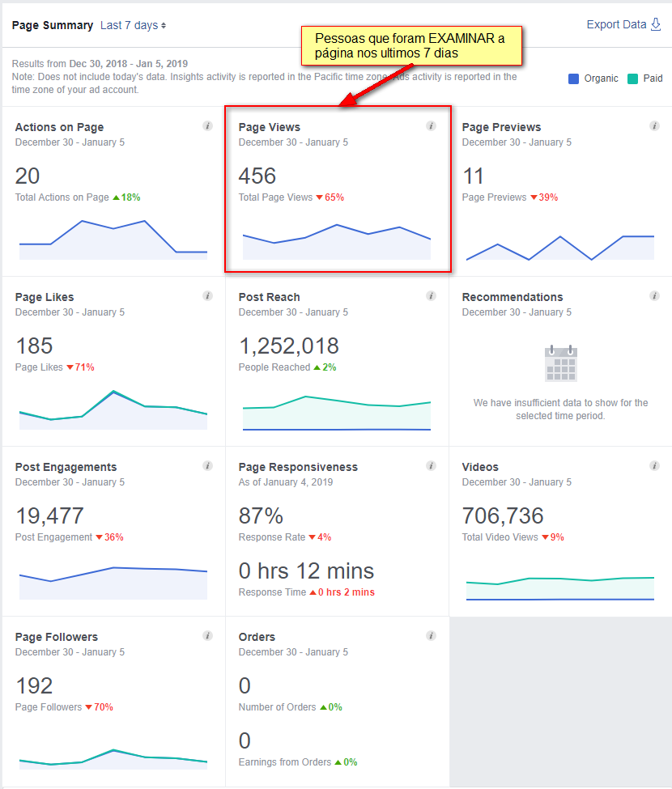Click the Recommendations calendar placeholder icon
The height and width of the screenshot is (789, 672).
[x=561, y=363]
